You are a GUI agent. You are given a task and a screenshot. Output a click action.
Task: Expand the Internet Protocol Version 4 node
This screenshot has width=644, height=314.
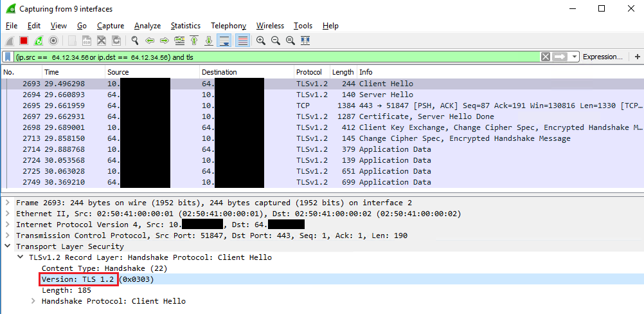pyautogui.click(x=7, y=225)
